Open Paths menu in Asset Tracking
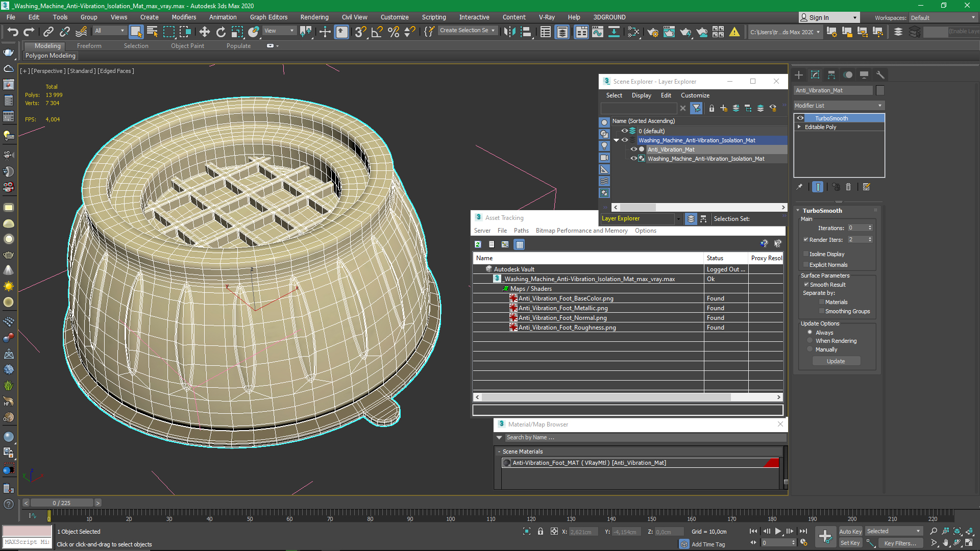This screenshot has width=980, height=551. coord(521,231)
